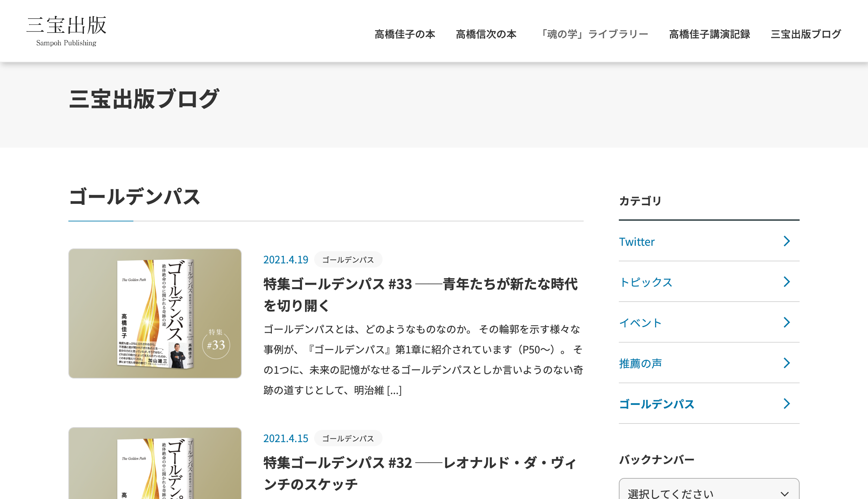Click the 三宝出版ブログ page heading
Image resolution: width=868 pixels, height=499 pixels.
pyautogui.click(x=144, y=99)
